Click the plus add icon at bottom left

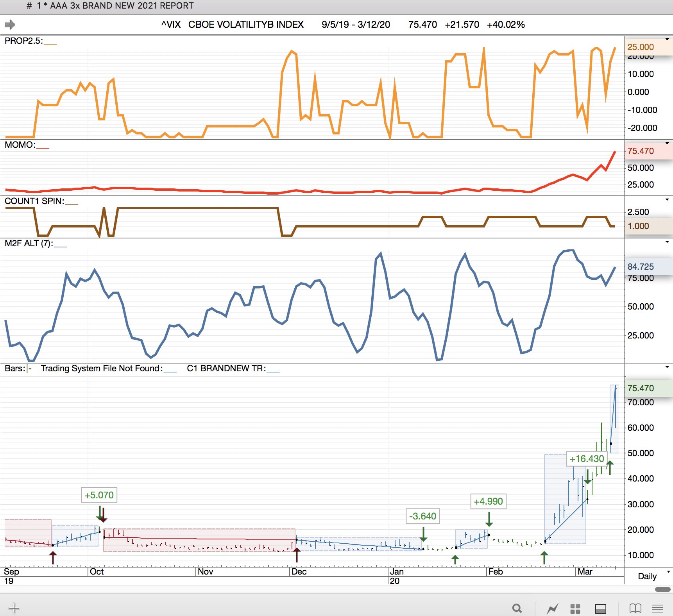point(14,608)
